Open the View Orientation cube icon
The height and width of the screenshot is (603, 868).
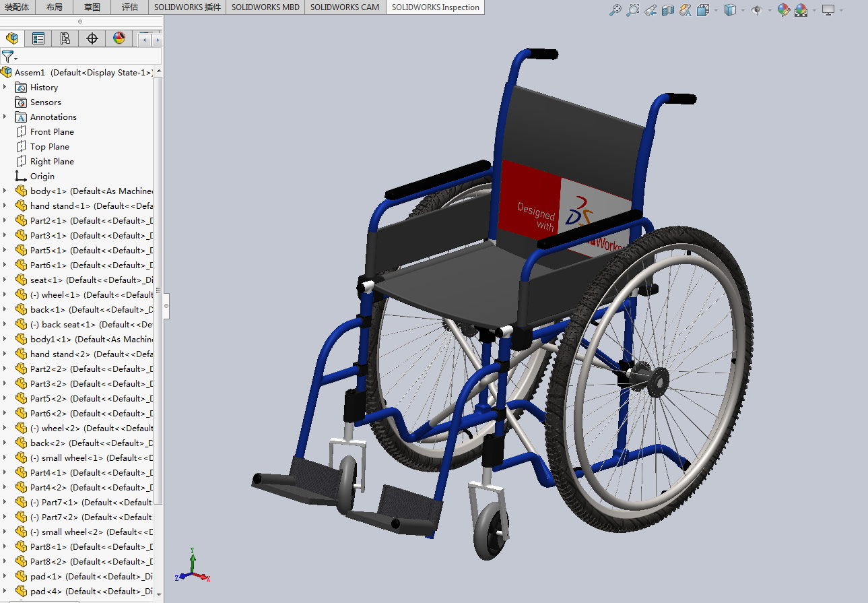pyautogui.click(x=703, y=10)
